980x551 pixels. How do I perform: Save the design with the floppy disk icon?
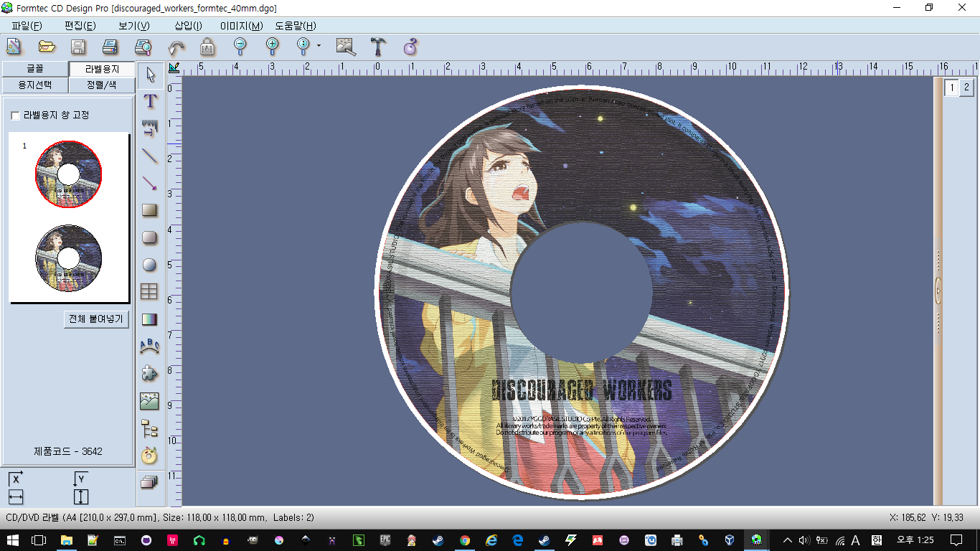(78, 47)
